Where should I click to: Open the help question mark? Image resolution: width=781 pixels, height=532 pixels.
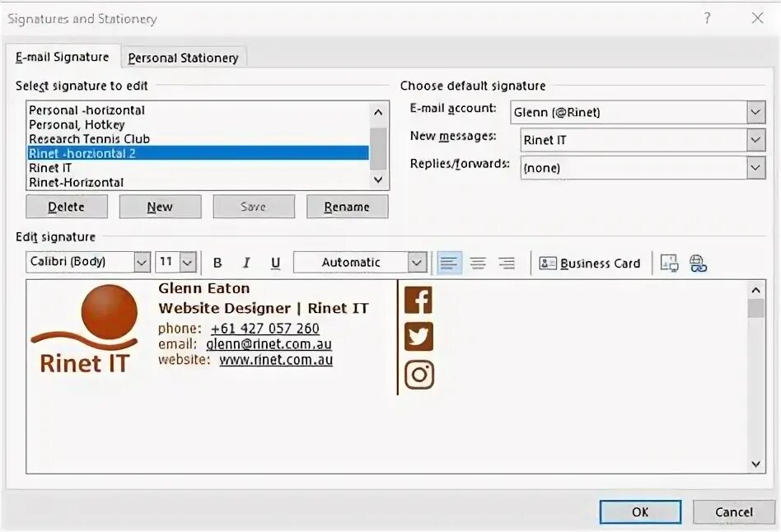coord(708,18)
